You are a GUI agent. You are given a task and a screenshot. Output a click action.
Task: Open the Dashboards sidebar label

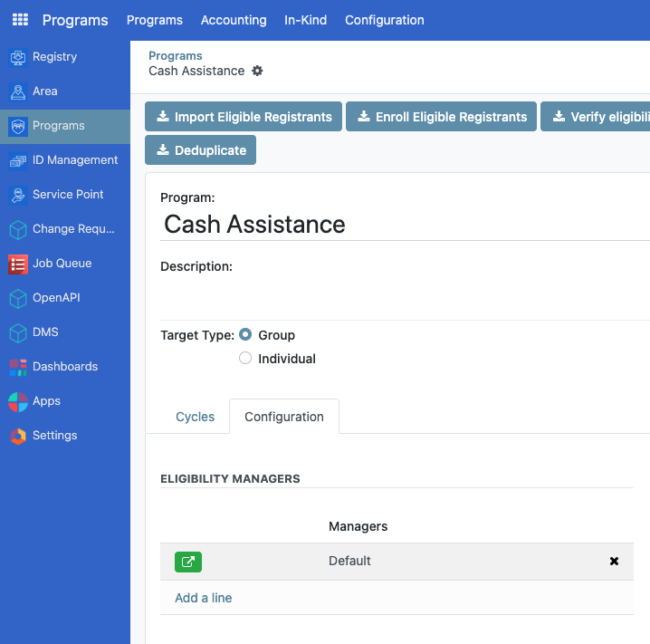point(65,366)
